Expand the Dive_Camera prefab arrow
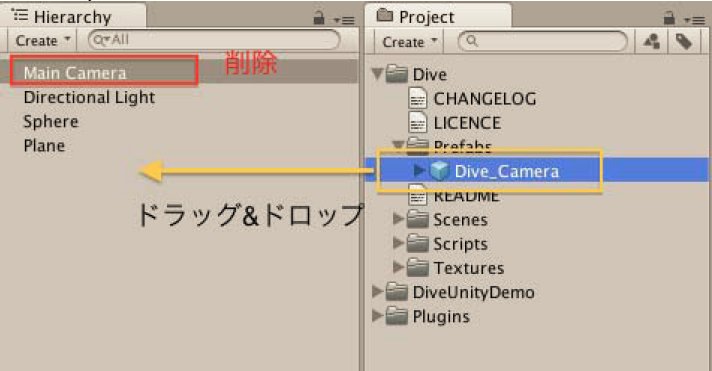Screen dimensions: 712x371 tap(420, 170)
